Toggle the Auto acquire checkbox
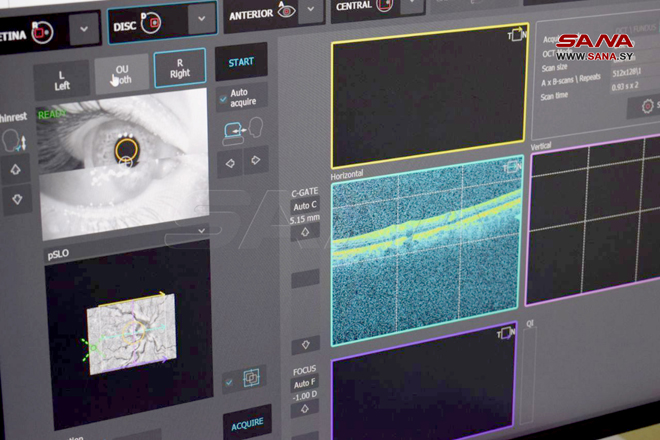This screenshot has width=660, height=440. coord(223,99)
